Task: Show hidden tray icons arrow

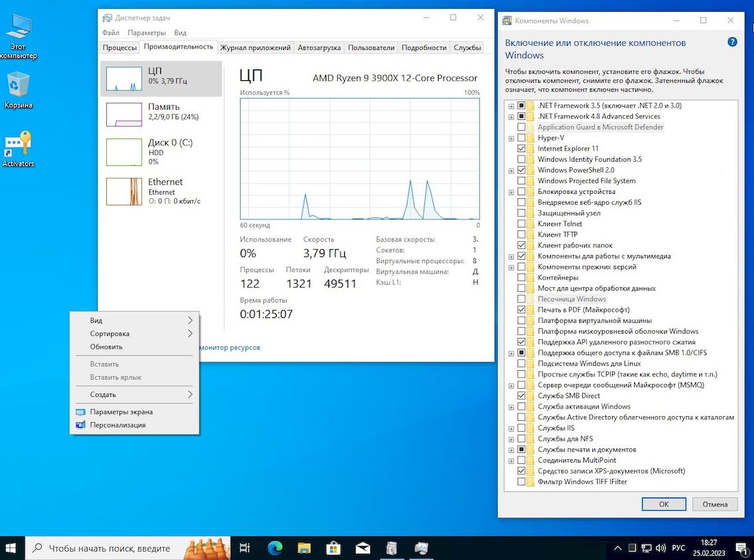Action: pyautogui.click(x=618, y=548)
